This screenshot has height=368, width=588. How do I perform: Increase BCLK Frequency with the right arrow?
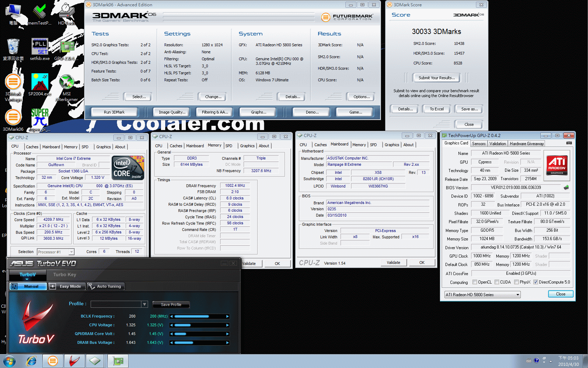tap(227, 316)
